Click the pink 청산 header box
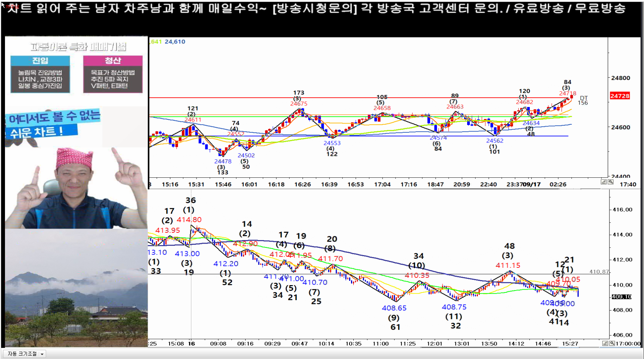The height and width of the screenshot is (359, 644). point(113,61)
